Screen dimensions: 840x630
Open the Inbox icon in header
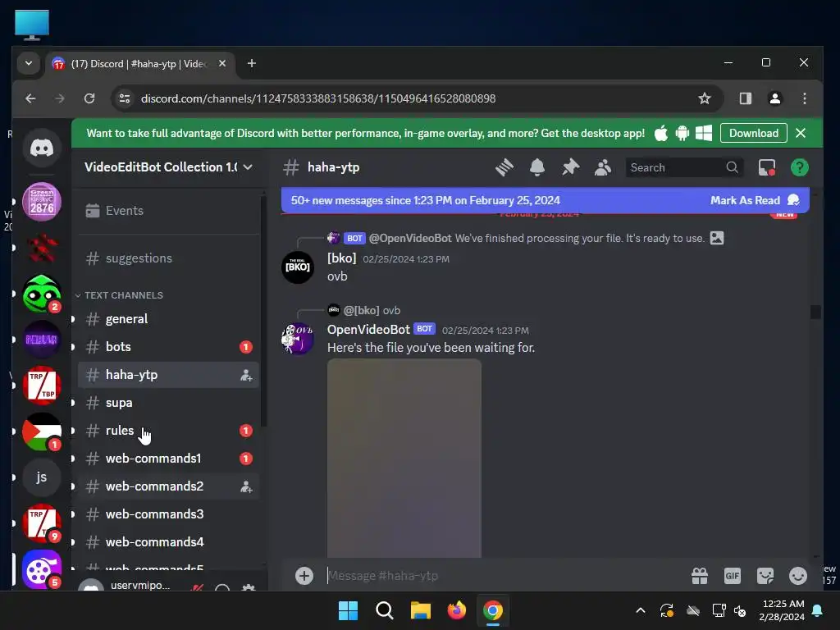pyautogui.click(x=767, y=167)
